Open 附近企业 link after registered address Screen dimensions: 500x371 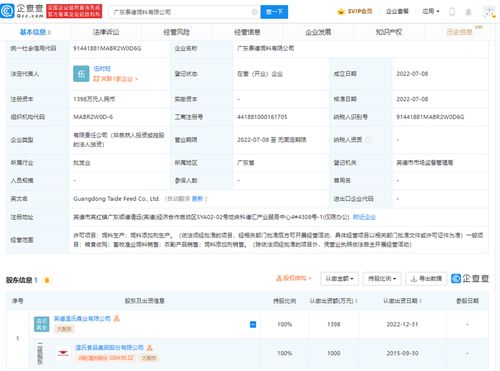(364, 217)
